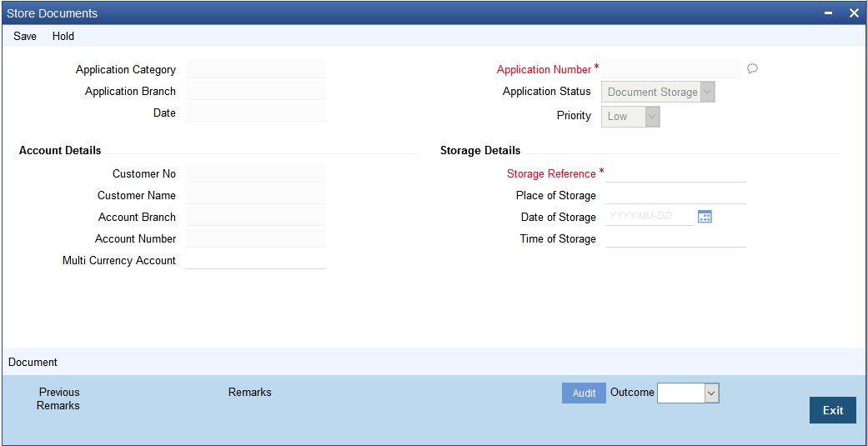
Task: Click Hold in the toolbar
Action: [63, 36]
